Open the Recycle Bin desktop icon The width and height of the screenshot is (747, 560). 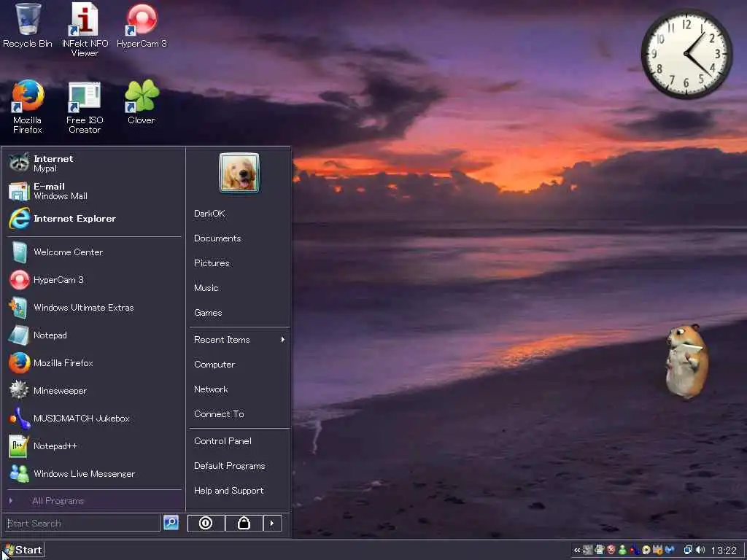pos(27,26)
